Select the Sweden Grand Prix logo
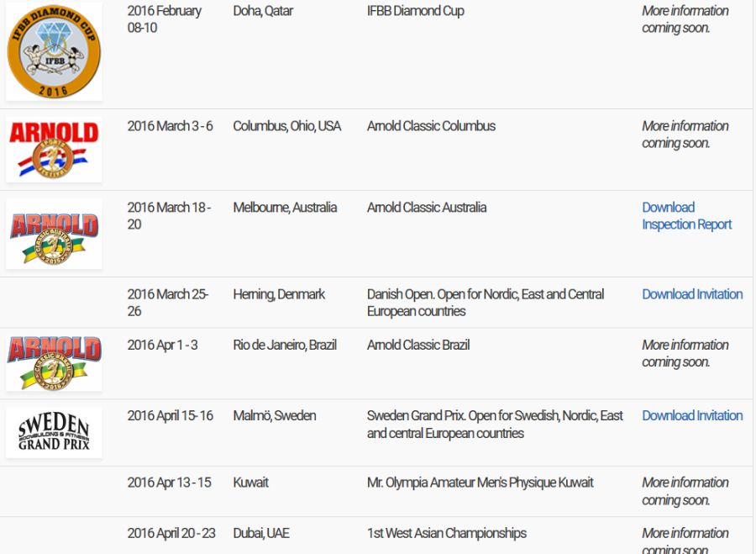Screen dimensions: 756x554 54,433
